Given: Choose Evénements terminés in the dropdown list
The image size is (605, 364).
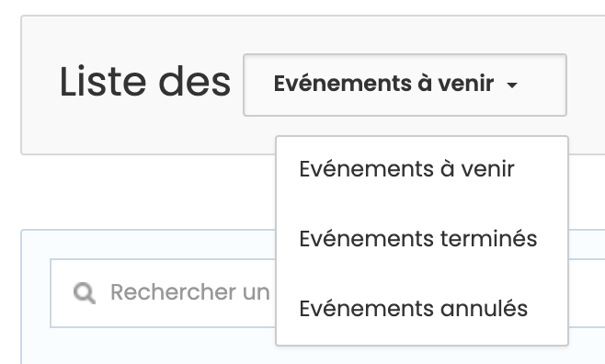Looking at the screenshot, I should [x=422, y=239].
